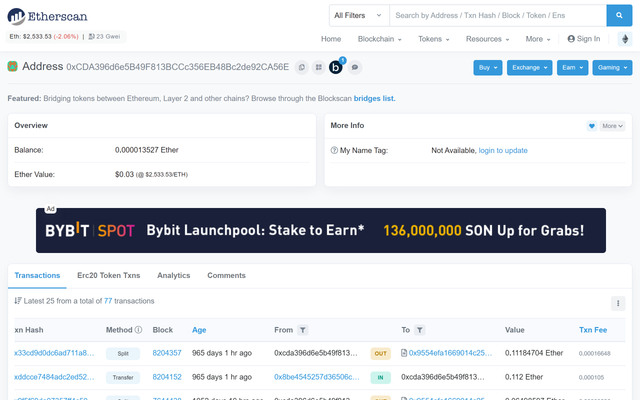
Task: Click the comment bubble icon beside address
Action: pos(355,67)
